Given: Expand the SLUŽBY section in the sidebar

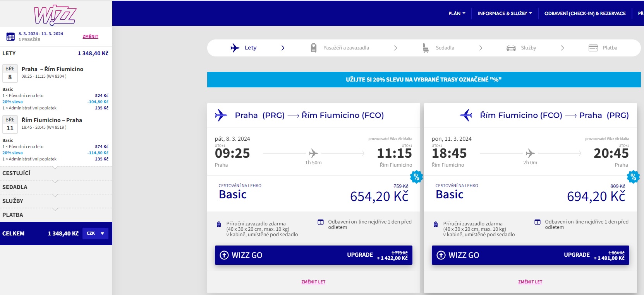Looking at the screenshot, I should coord(56,201).
